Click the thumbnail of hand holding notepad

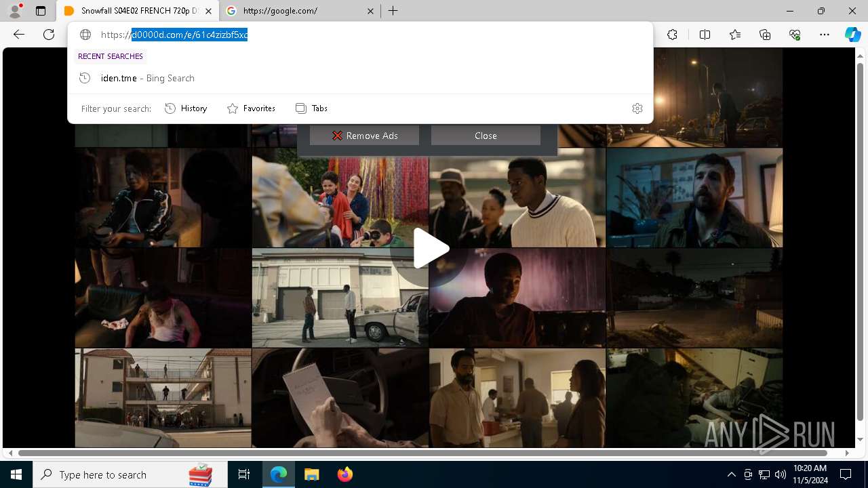tap(340, 398)
